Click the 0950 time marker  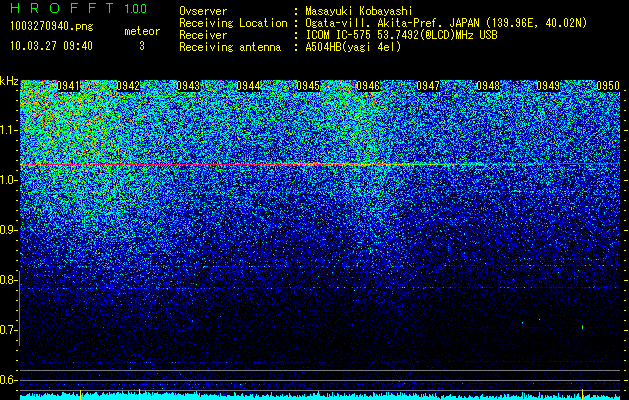[608, 86]
